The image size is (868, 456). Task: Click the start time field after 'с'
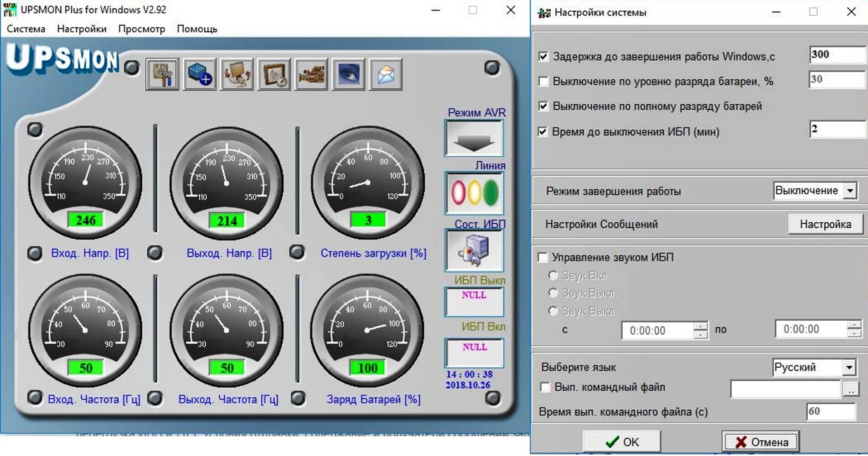pos(665,330)
